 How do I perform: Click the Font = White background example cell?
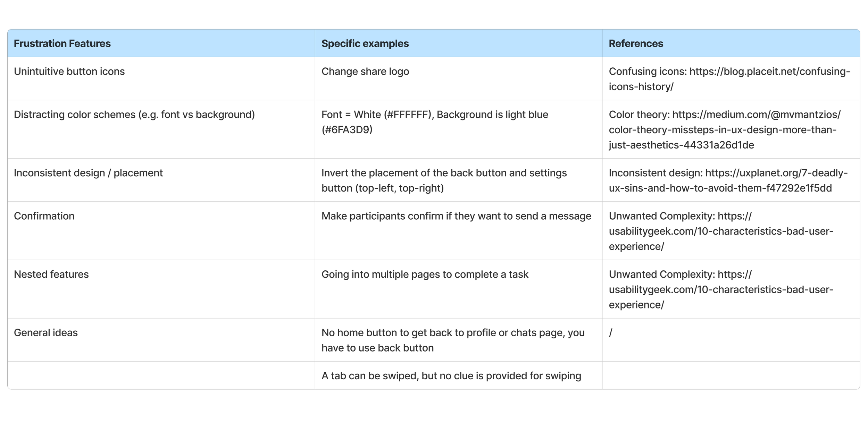(434, 122)
